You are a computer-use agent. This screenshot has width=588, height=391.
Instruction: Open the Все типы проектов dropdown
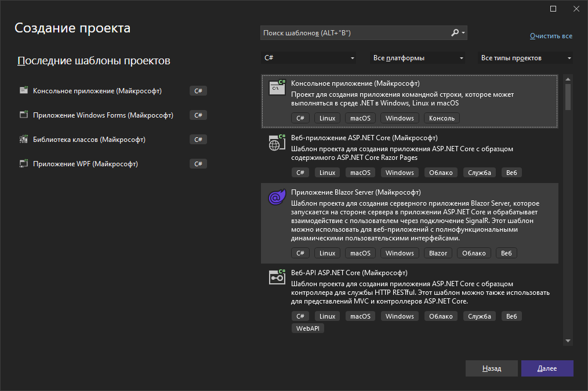coord(525,58)
